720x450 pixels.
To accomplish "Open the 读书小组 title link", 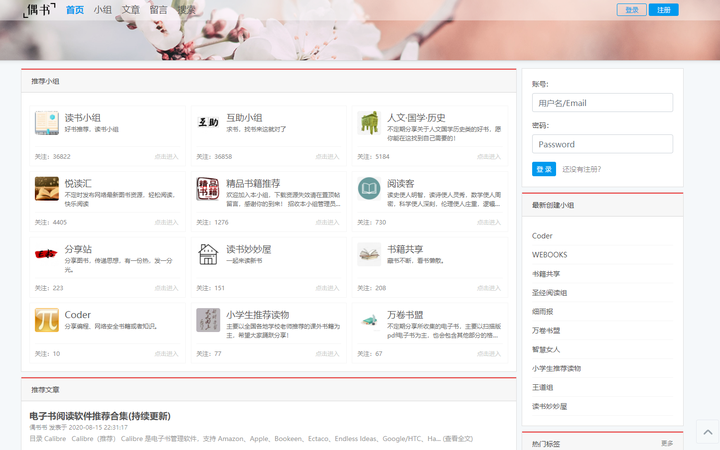I will (83, 118).
